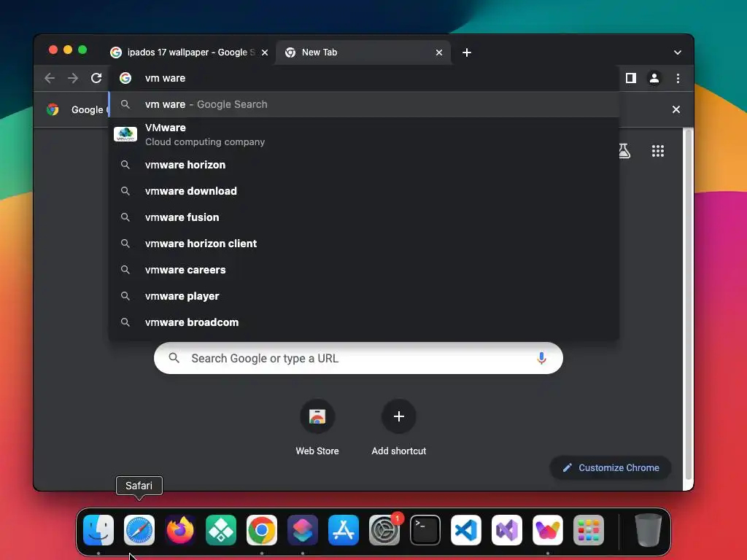Open a new tab with plus button
Screen dimensions: 747x560
tap(467, 52)
